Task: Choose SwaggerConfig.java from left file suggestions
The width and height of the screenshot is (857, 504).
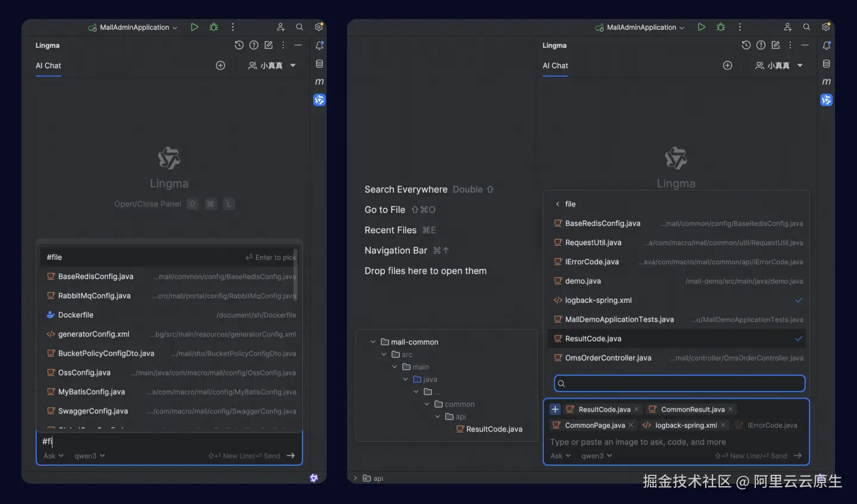Action: pyautogui.click(x=169, y=411)
